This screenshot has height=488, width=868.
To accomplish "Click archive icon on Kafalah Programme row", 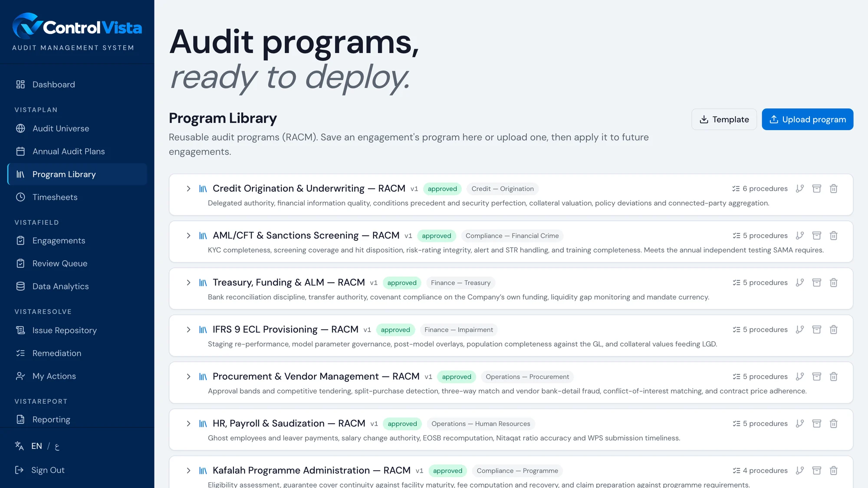I will [817, 471].
